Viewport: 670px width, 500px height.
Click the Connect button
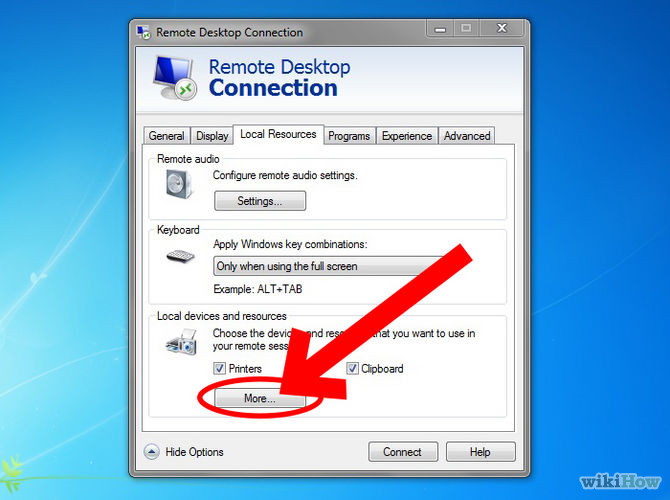[403, 452]
